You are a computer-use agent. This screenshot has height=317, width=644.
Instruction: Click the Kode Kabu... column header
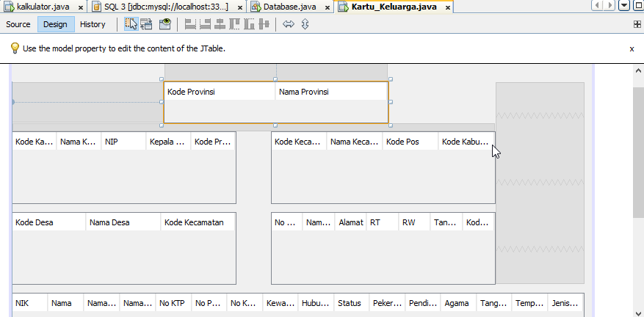(466, 142)
